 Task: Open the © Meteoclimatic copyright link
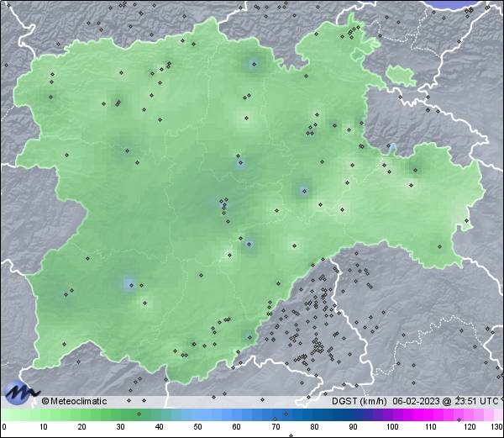74,401
